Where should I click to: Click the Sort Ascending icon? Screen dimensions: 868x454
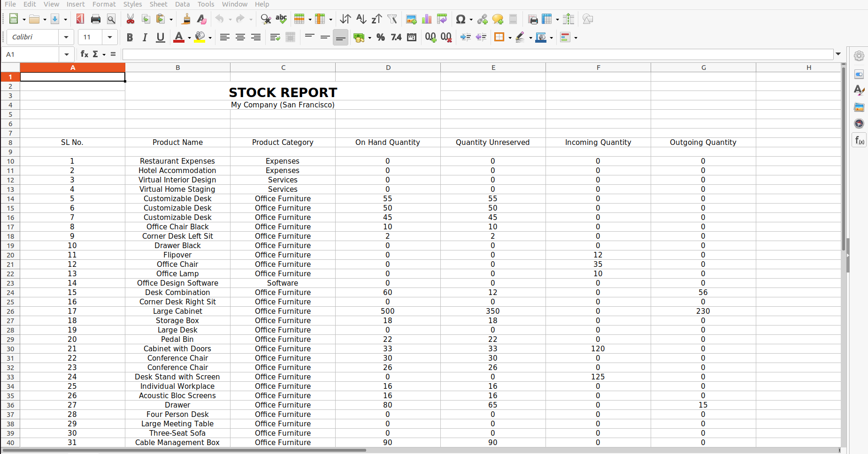click(x=361, y=19)
